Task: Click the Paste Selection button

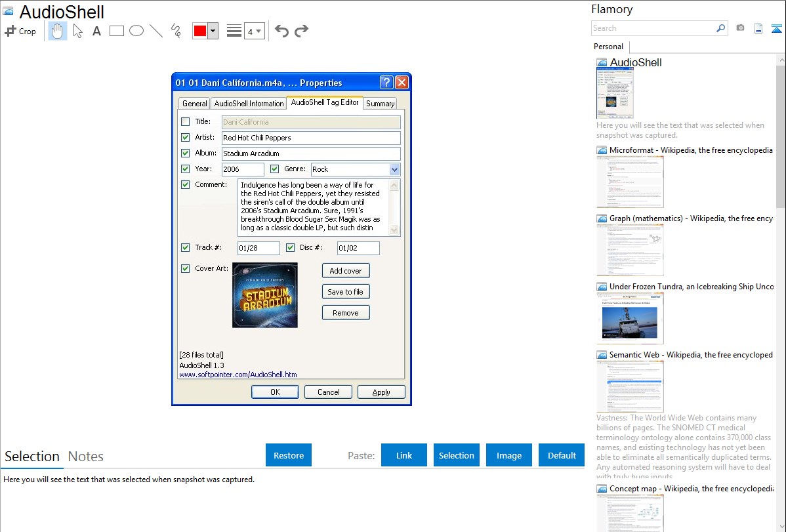Action: coord(457,455)
